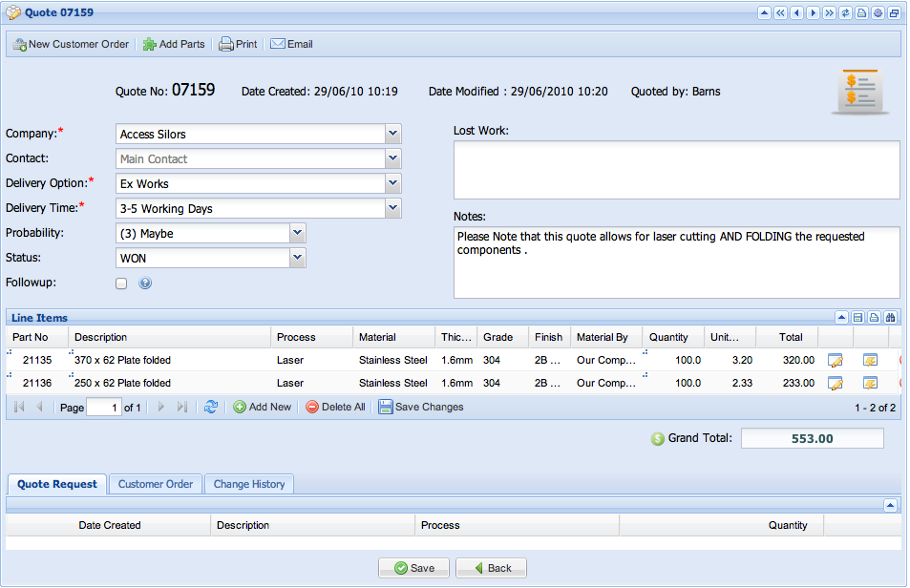Open the Contact dropdown

click(392, 158)
